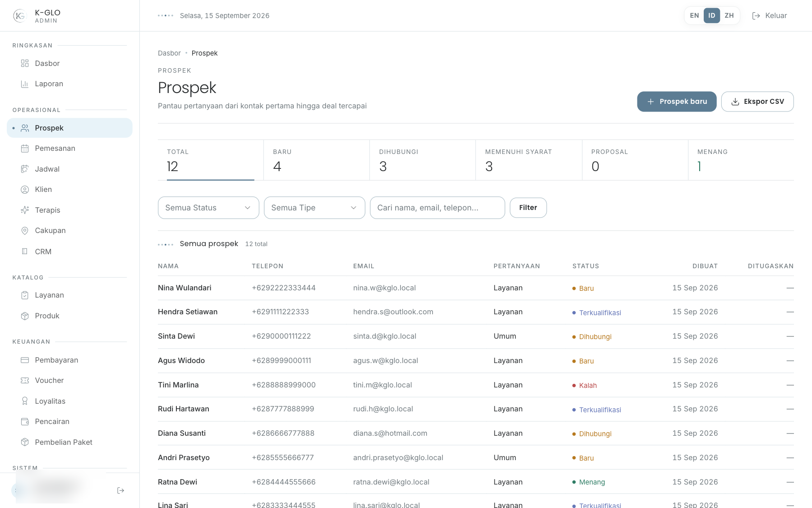Click the Loyalitas award icon
Viewport: 812px width, 508px height.
pyautogui.click(x=25, y=401)
